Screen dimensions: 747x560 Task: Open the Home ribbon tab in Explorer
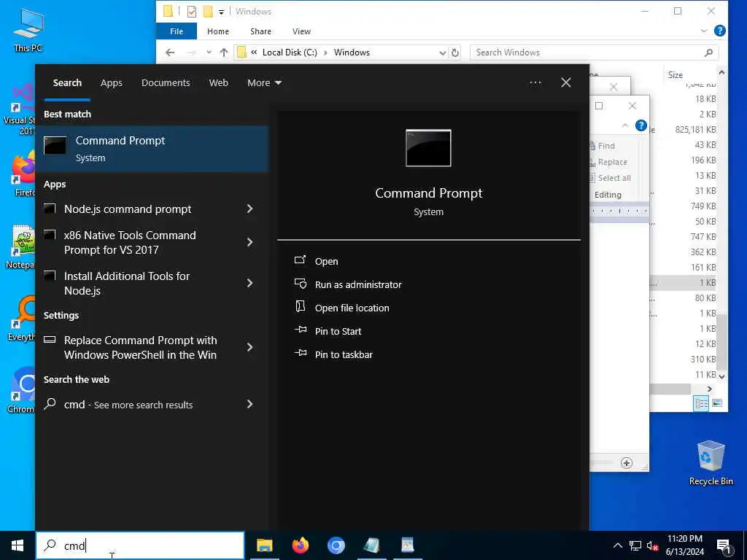click(x=218, y=31)
